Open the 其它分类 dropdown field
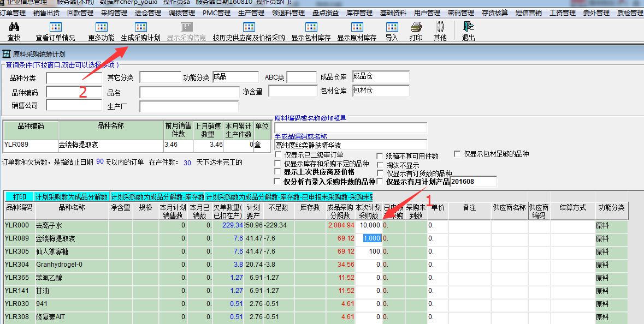 (160, 77)
